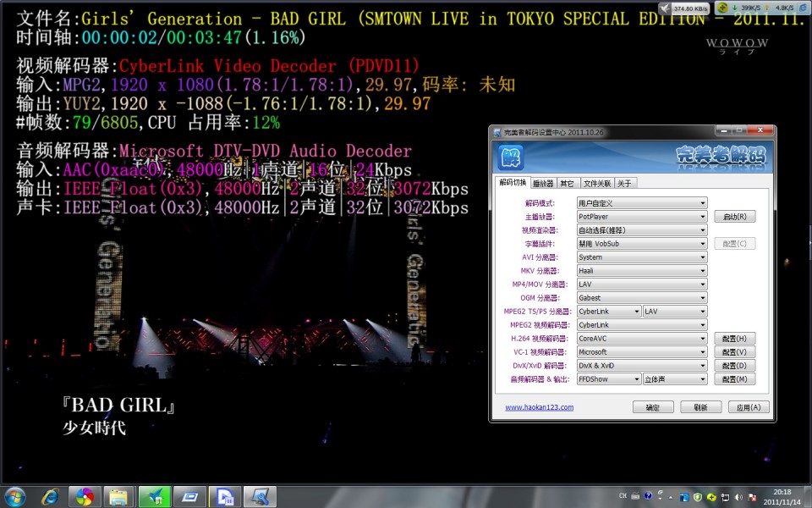Open the audio output dropdown showing 立体声

(675, 379)
